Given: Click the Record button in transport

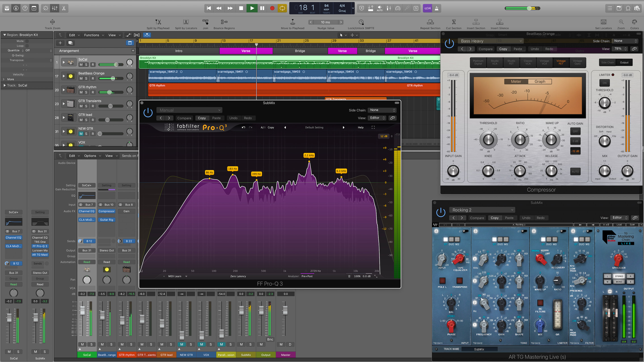Looking at the screenshot, I should tap(272, 8).
